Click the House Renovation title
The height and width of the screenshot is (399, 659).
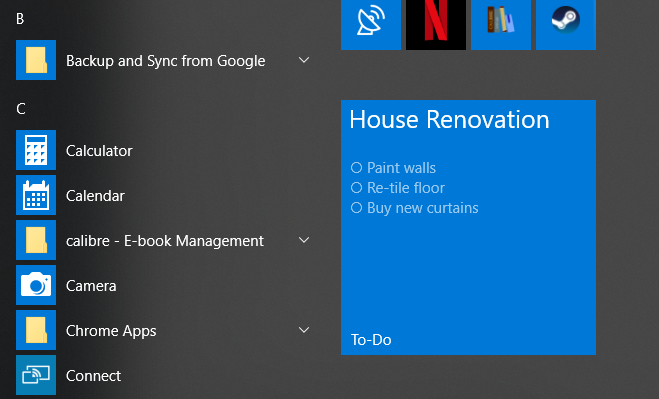tap(449, 119)
